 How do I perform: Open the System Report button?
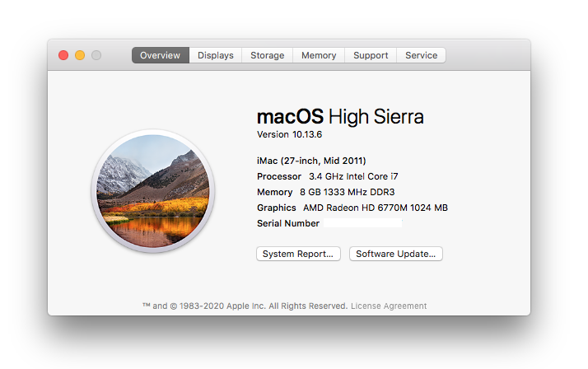coord(298,254)
